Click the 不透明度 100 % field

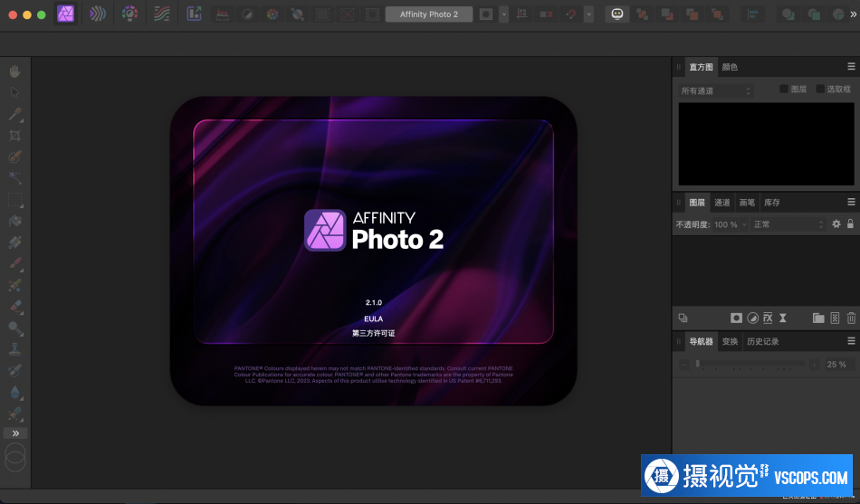726,224
